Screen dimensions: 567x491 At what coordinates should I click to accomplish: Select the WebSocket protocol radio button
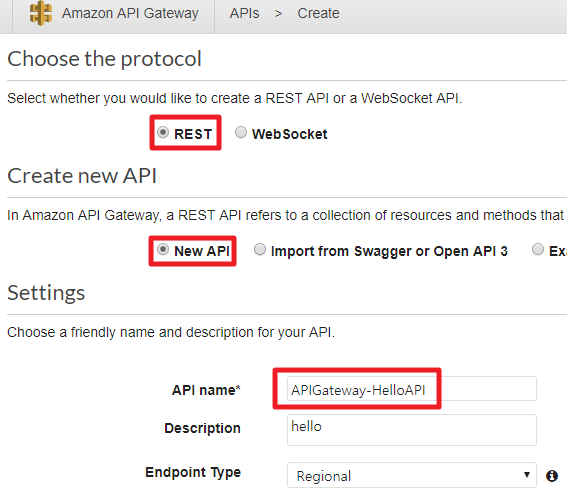pyautogui.click(x=241, y=132)
